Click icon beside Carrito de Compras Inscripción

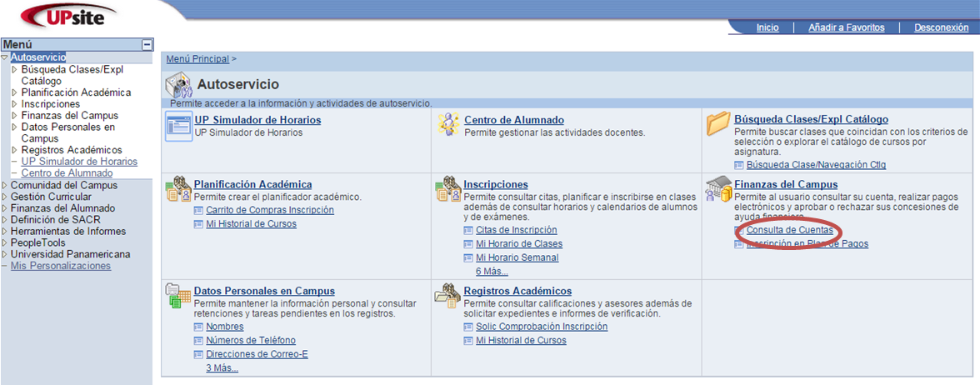pos(199,211)
